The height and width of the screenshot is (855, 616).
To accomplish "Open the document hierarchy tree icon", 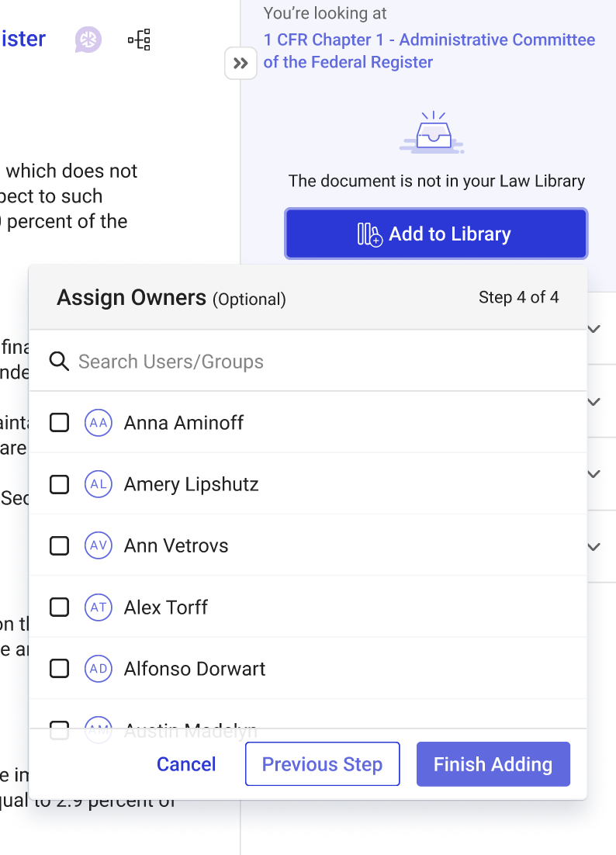I will point(139,40).
